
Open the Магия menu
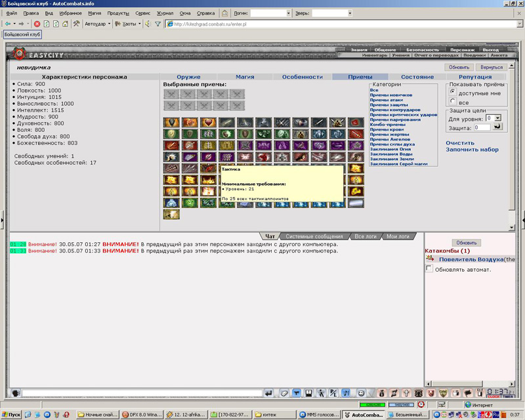[x=94, y=13]
